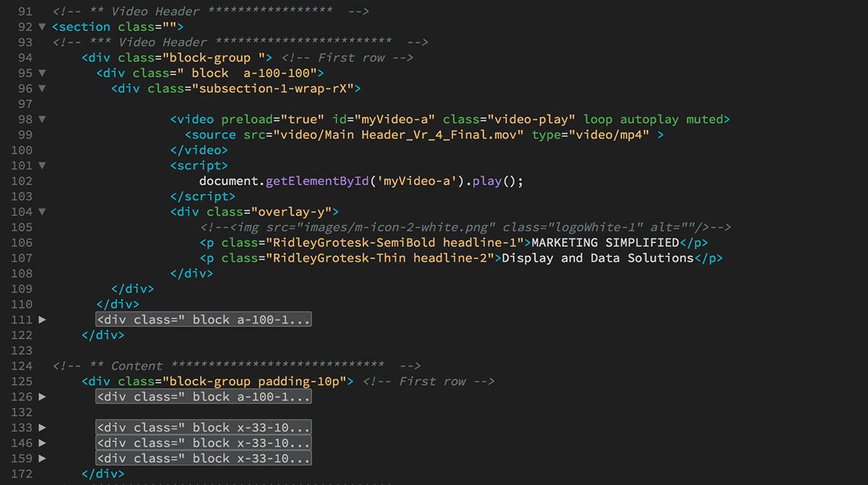Collapse the section fold arrow on line 92
Image resolution: width=868 pixels, height=485 pixels.
point(42,27)
